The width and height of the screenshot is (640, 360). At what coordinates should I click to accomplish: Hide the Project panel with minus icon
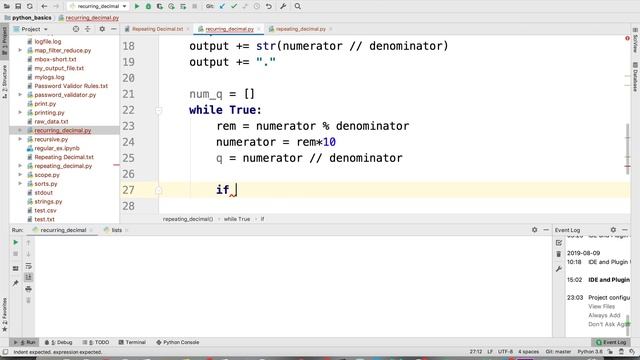pyautogui.click(x=113, y=29)
